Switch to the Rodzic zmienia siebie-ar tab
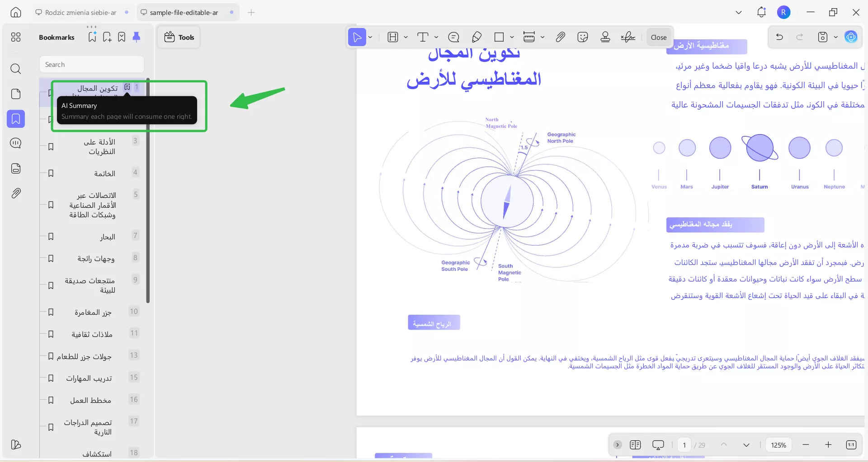 (79, 12)
